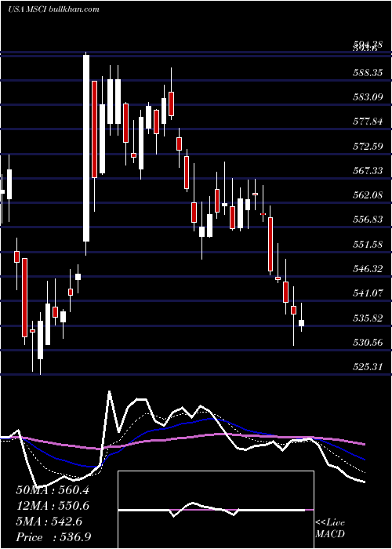Click the last white candlestick on the right
Screen dimensions: 392x549
(301, 323)
